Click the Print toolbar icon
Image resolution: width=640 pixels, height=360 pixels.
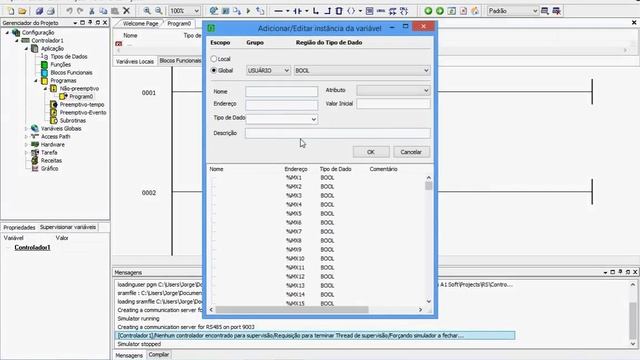click(x=51, y=11)
